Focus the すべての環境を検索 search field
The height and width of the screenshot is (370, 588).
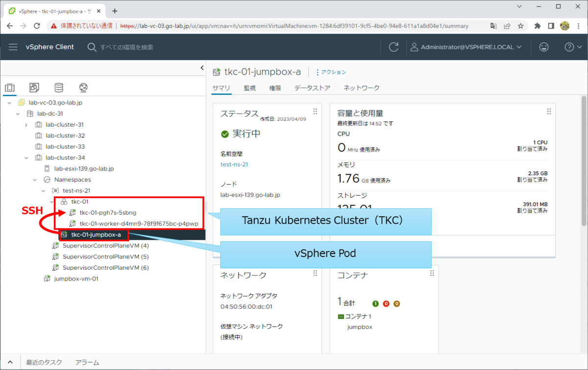127,47
